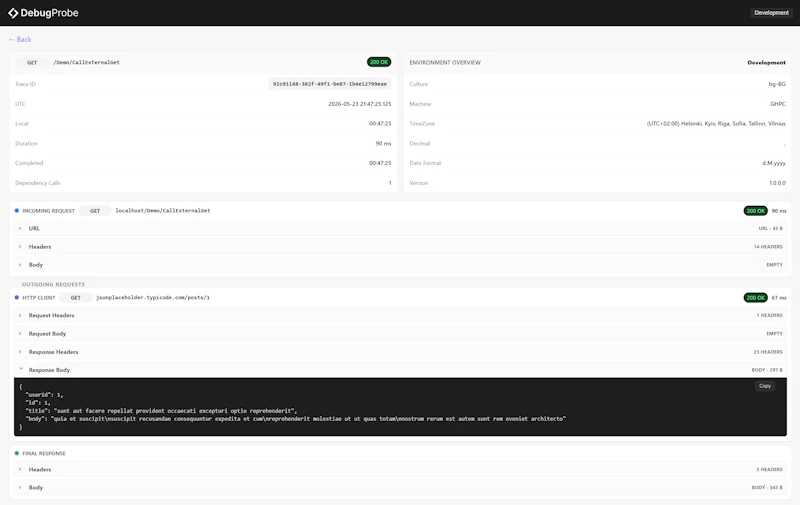Collapse the Response Body section

click(400, 370)
